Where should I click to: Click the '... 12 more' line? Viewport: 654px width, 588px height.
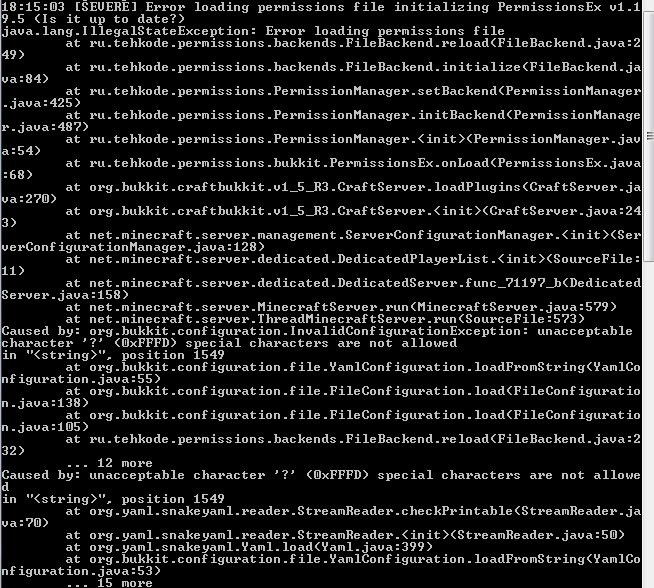tap(109, 463)
